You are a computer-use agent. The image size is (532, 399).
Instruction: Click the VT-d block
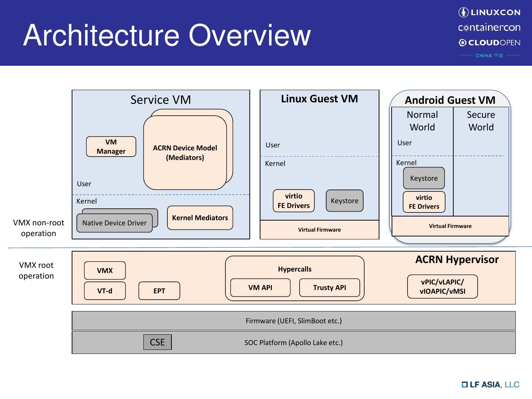105,291
